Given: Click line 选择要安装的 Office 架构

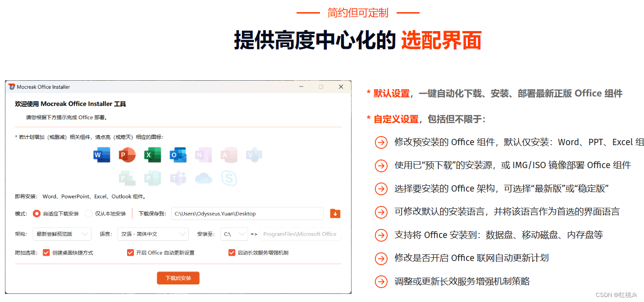Looking at the screenshot, I should [x=502, y=188].
